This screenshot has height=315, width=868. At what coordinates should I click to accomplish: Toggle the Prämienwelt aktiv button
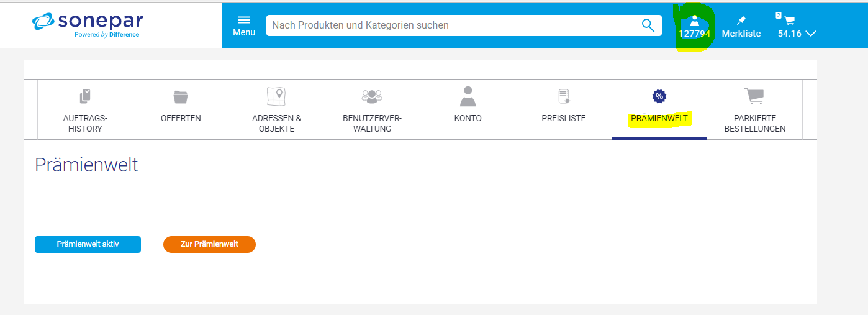(x=88, y=244)
